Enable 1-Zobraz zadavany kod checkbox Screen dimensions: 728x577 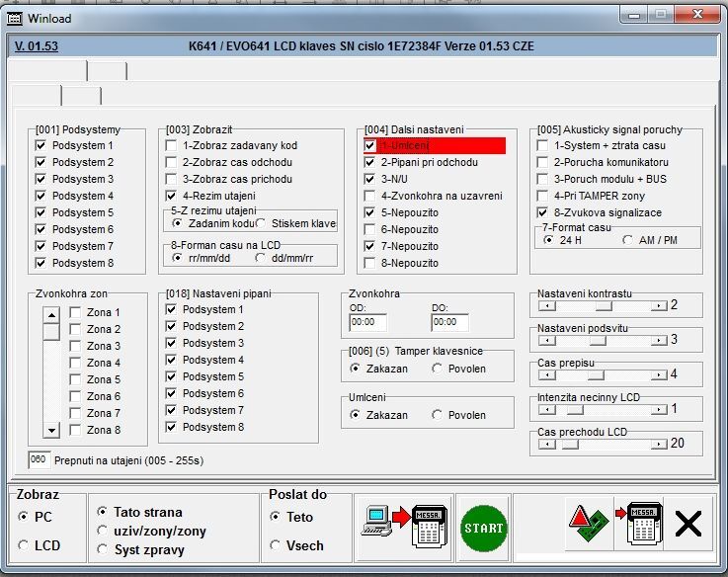(171, 145)
